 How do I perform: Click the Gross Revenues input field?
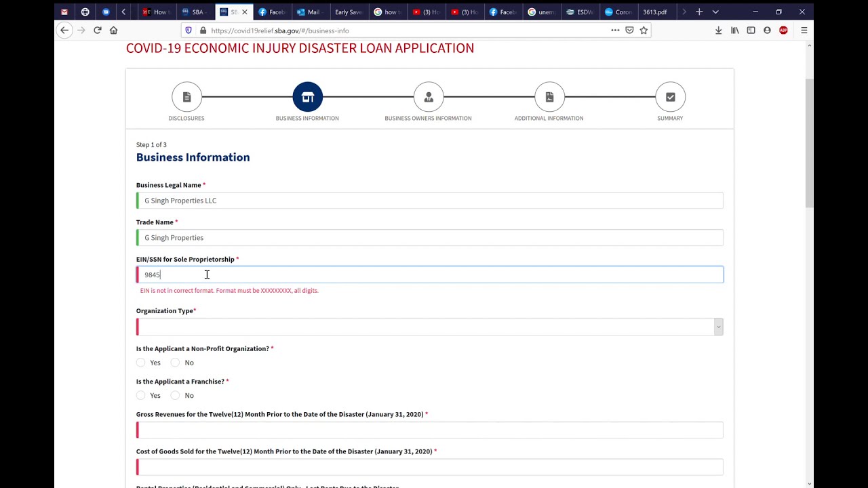pos(430,430)
